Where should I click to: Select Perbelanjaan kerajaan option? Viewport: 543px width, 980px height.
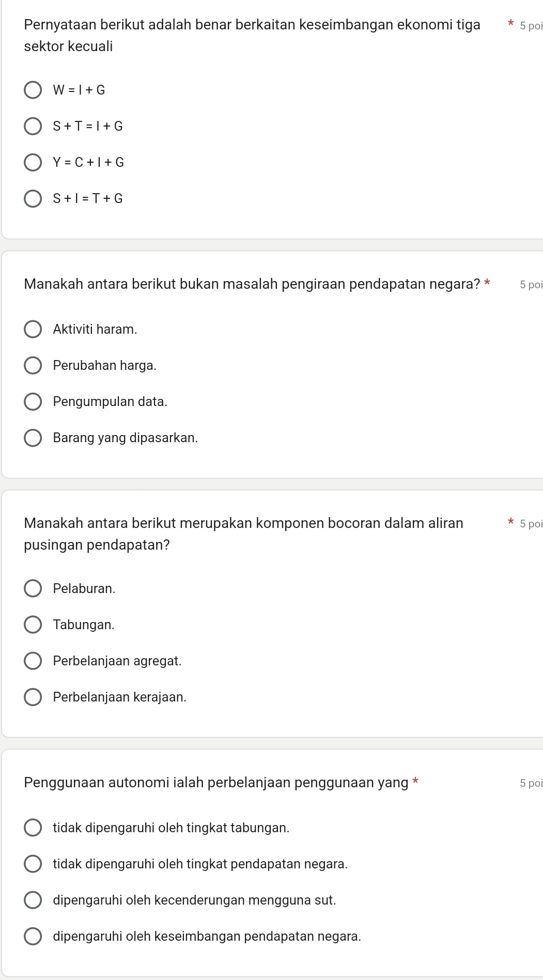33,697
